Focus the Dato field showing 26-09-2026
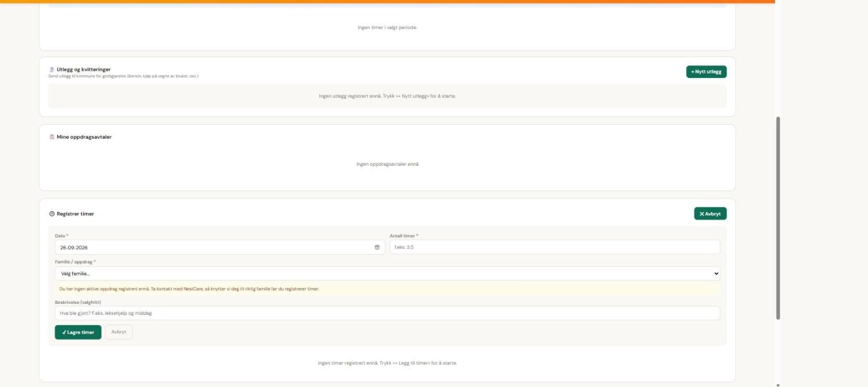This screenshot has width=868, height=387. pyautogui.click(x=220, y=247)
